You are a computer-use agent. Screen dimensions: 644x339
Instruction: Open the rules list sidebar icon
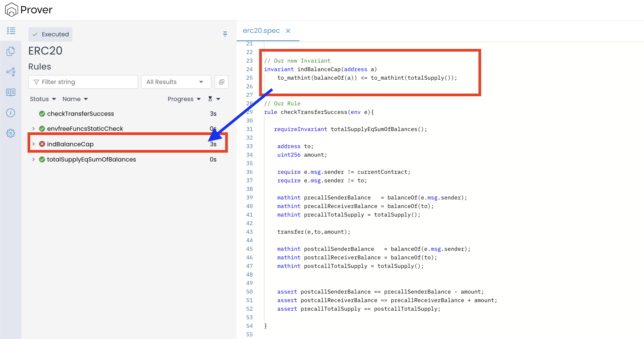tap(11, 31)
